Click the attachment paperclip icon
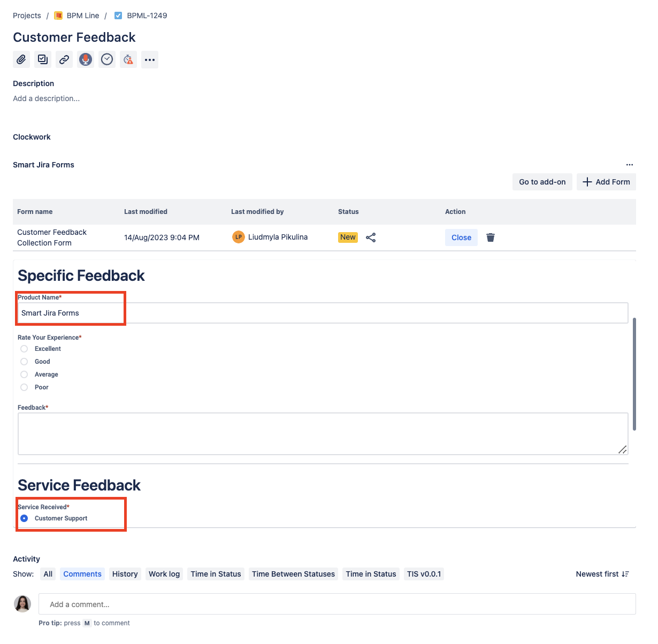Screen dimensions: 658x644 pos(21,59)
